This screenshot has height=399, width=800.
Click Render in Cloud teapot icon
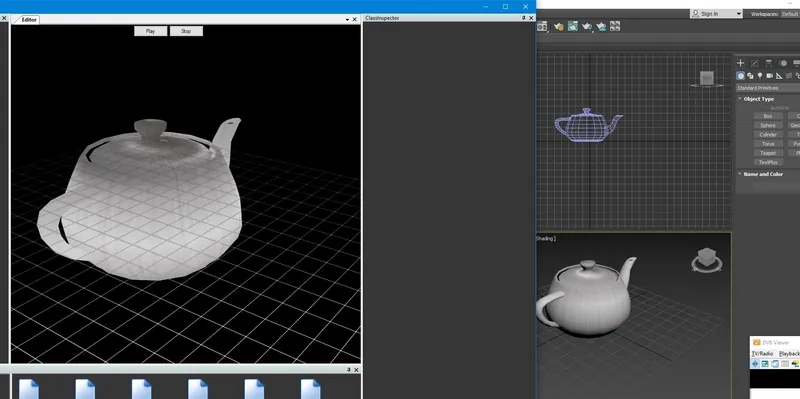click(x=602, y=27)
